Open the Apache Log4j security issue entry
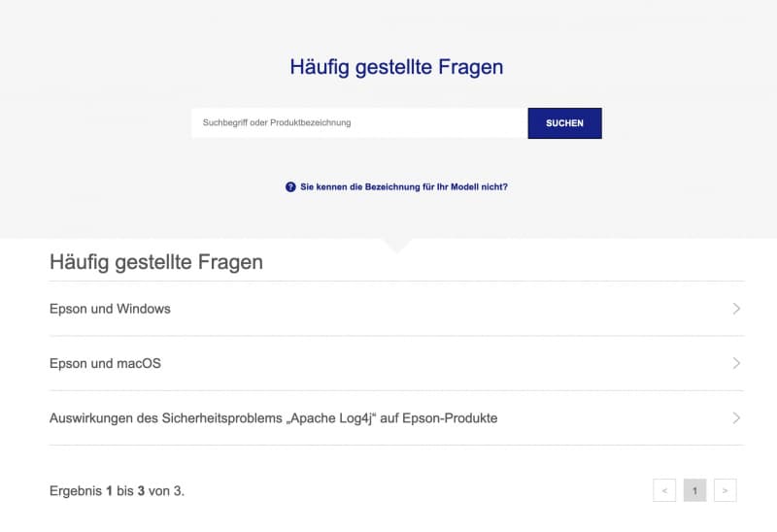 (x=396, y=418)
